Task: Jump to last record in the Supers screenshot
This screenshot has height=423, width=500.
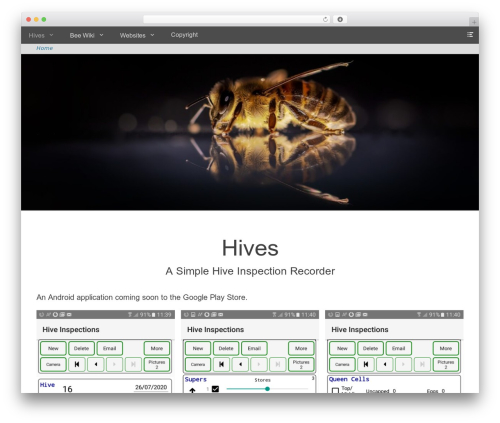Action: click(278, 364)
